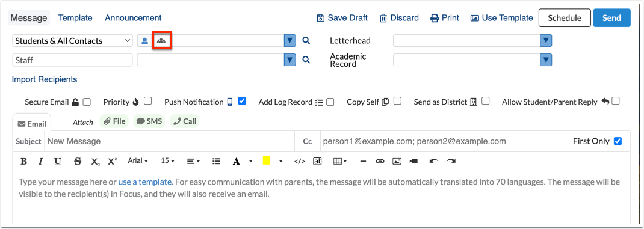Click the Schedule button

[x=565, y=18]
